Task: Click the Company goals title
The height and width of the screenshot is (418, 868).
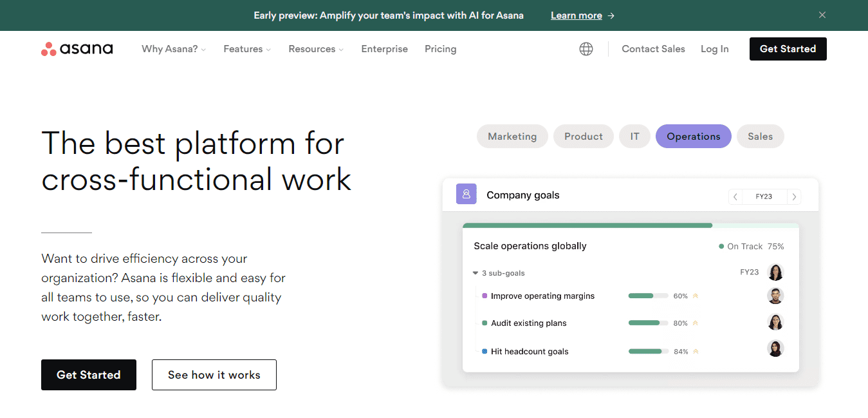Action: (x=523, y=195)
